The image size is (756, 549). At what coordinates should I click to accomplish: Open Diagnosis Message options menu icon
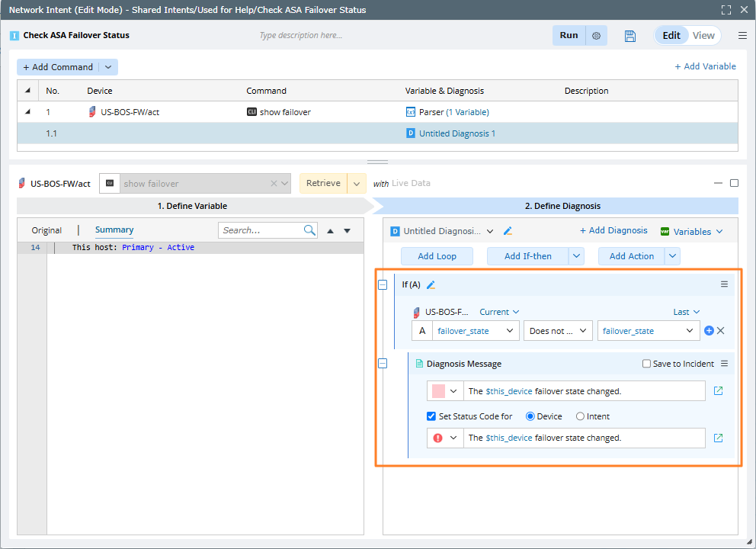[725, 364]
